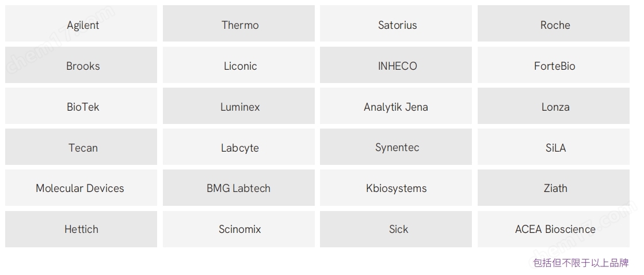Select the Thermo brand cell
This screenshot has width=644, height=275.
(x=239, y=24)
